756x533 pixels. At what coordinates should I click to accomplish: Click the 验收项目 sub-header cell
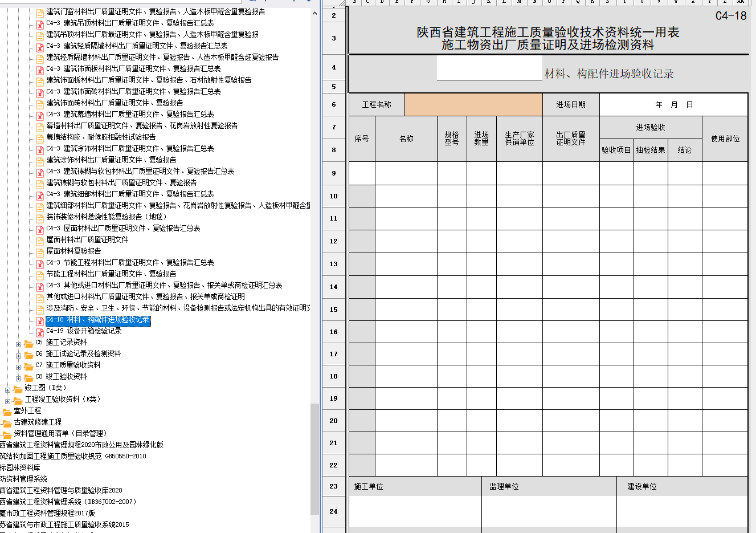click(616, 150)
